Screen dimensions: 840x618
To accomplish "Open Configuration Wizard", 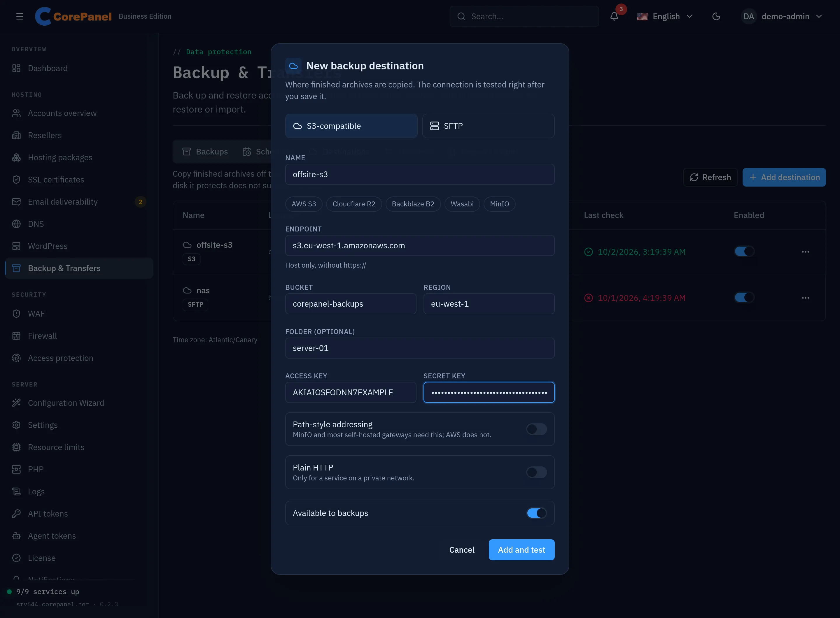I will (x=79, y=403).
